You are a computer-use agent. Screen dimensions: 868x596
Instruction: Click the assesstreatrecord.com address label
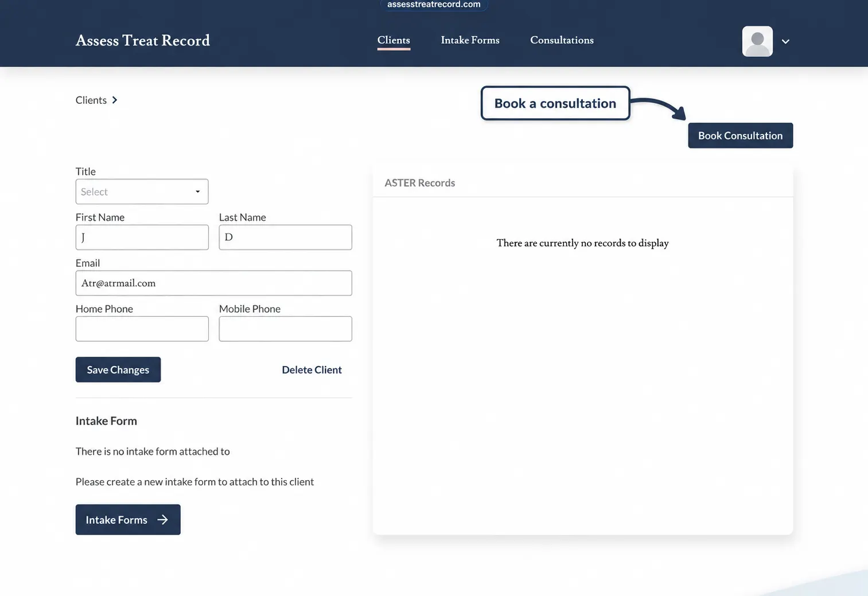[434, 5]
